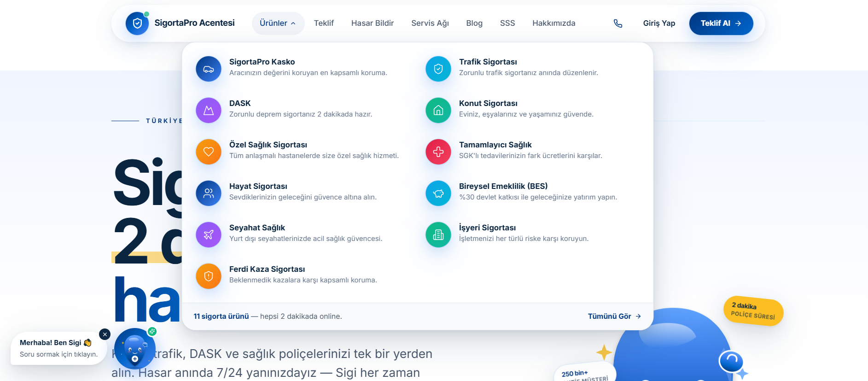Select Seyahat Sağlık product title
The width and height of the screenshot is (868, 381).
tap(257, 228)
